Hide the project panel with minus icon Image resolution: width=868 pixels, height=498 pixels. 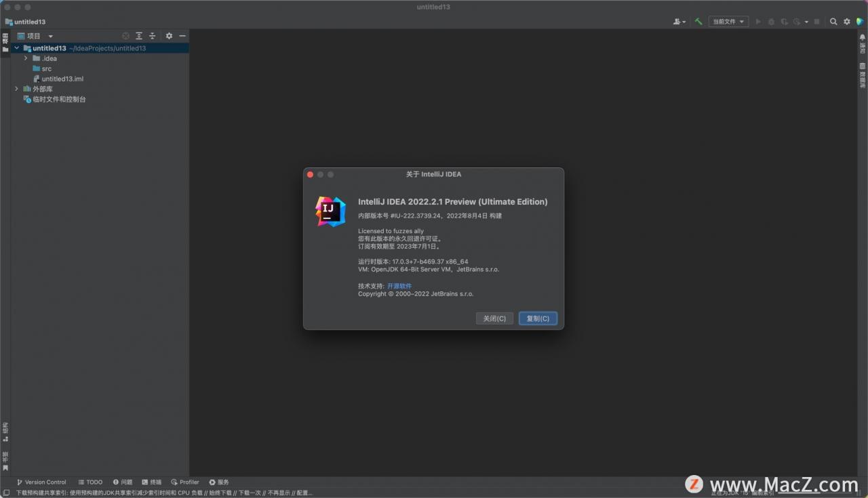click(182, 36)
